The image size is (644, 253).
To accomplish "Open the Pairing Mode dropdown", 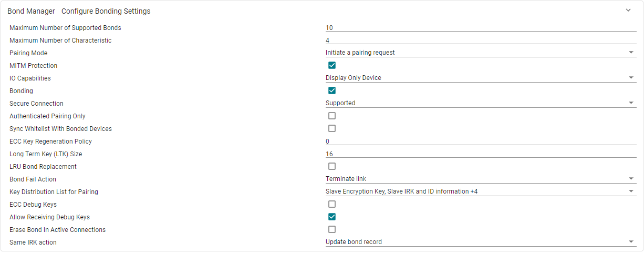I will tap(480, 53).
